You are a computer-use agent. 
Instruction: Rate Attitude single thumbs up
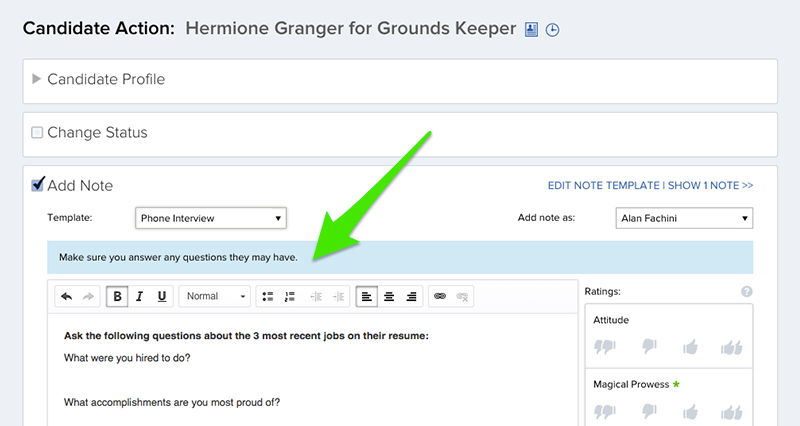[690, 347]
